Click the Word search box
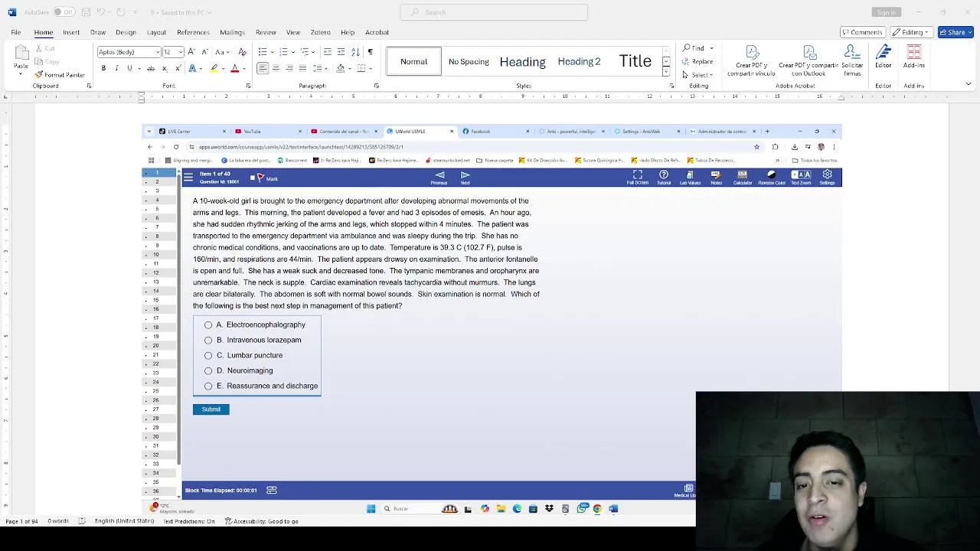 pyautogui.click(x=494, y=12)
